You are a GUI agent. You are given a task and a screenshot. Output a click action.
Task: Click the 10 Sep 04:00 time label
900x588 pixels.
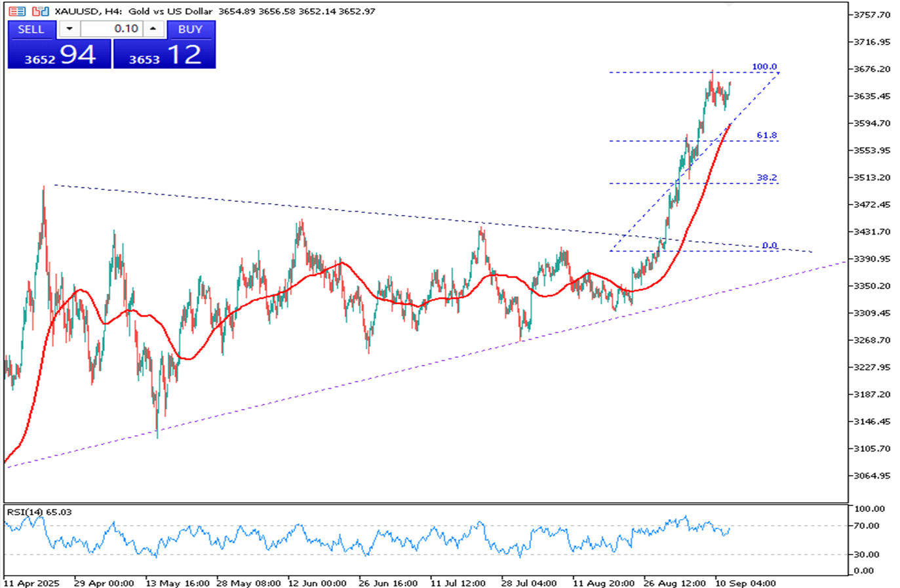[745, 583]
